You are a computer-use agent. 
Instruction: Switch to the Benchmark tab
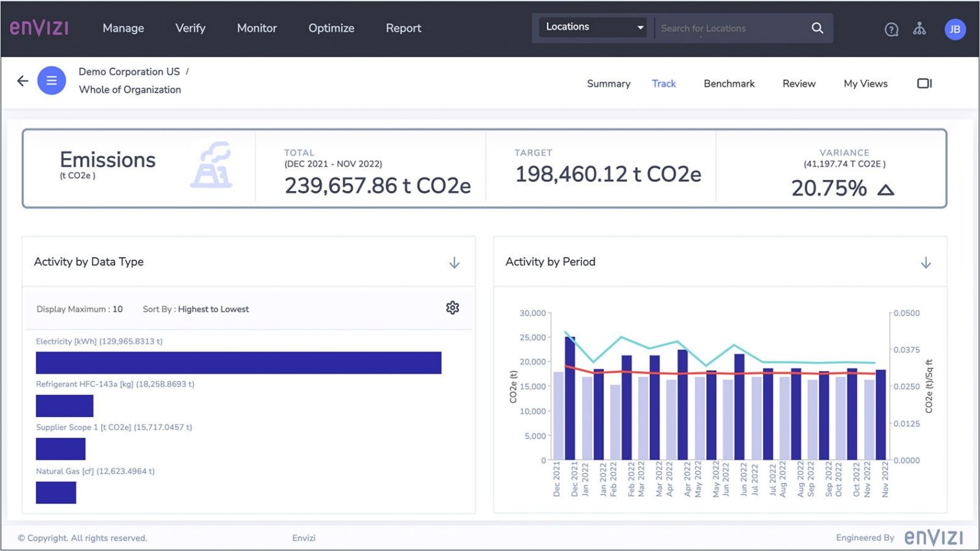click(x=729, y=84)
